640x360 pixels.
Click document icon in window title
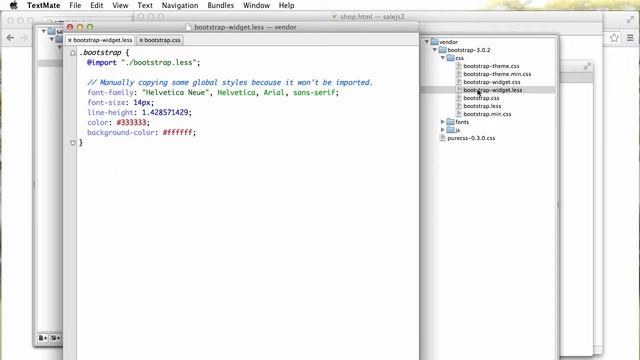189,27
